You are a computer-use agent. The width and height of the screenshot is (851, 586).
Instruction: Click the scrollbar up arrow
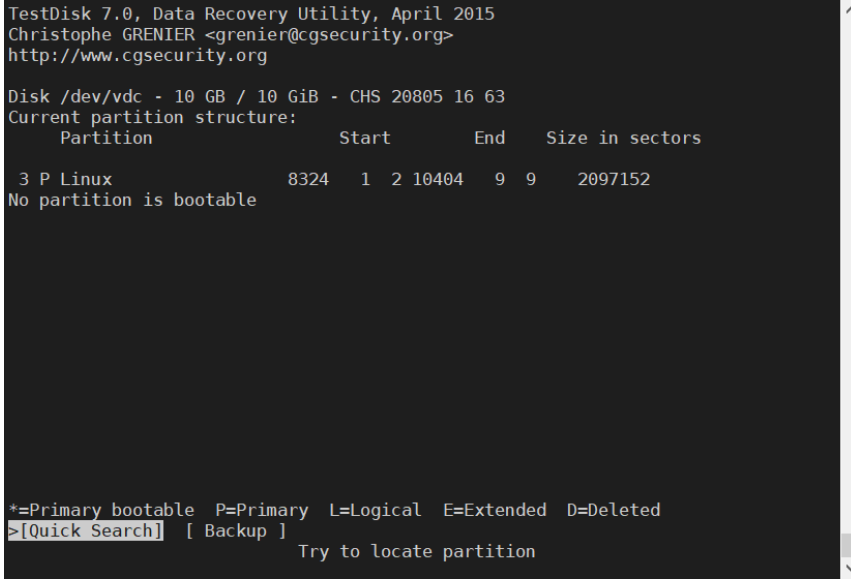click(x=844, y=8)
